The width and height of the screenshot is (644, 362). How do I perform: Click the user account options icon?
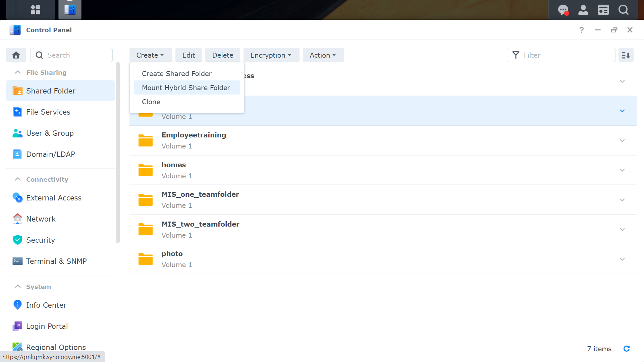583,10
